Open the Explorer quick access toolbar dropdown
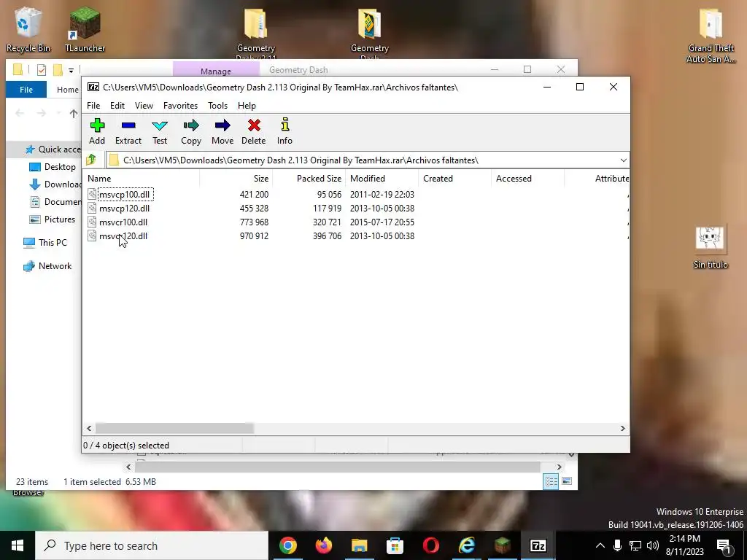This screenshot has width=747, height=560. (71, 71)
